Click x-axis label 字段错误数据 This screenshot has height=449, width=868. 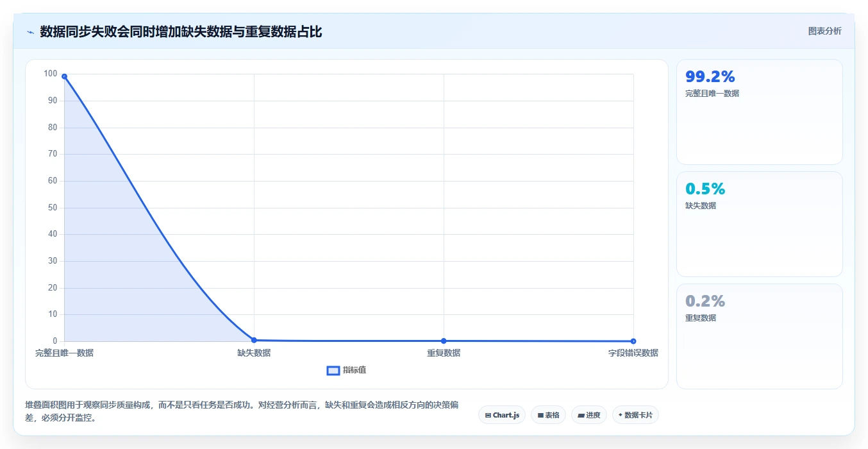tap(633, 353)
